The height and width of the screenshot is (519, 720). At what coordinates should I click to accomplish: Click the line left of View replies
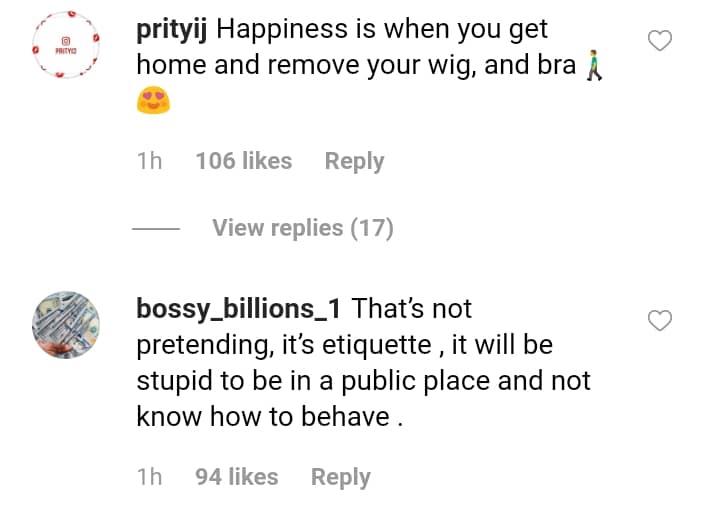pyautogui.click(x=156, y=230)
